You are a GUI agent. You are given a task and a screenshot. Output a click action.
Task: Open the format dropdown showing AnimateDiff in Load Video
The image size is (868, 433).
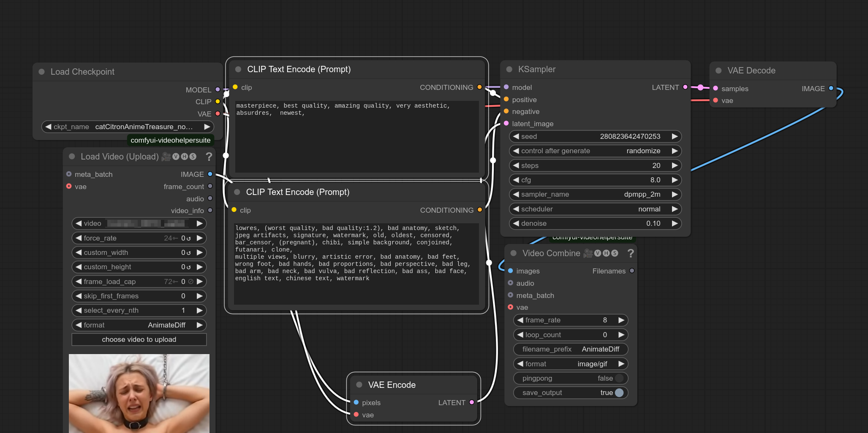click(139, 325)
